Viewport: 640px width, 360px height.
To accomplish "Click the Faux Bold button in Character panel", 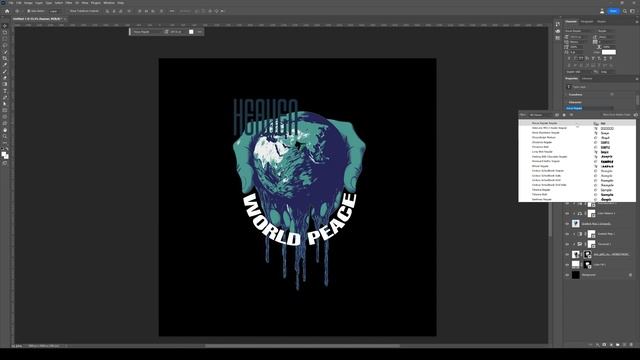I will [569, 58].
